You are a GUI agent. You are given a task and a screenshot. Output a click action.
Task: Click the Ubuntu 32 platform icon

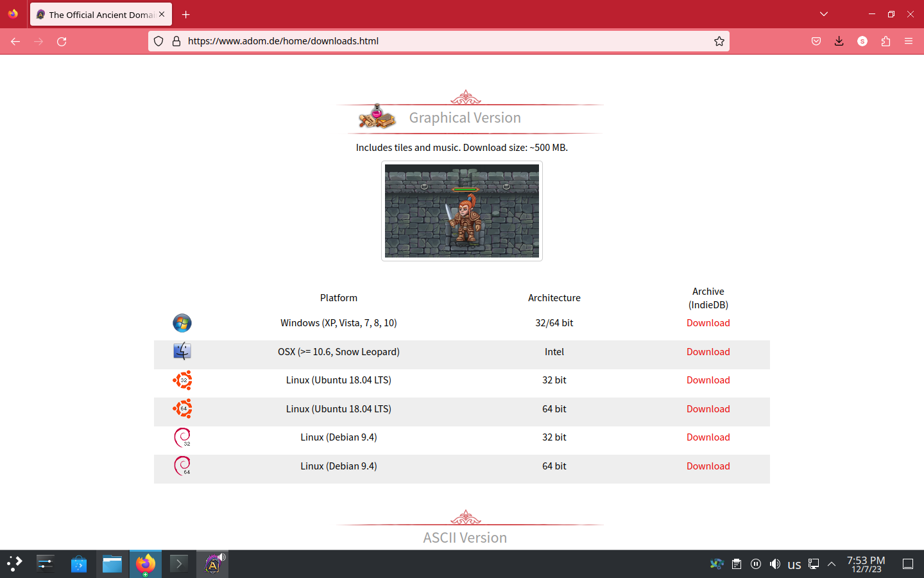(x=182, y=380)
